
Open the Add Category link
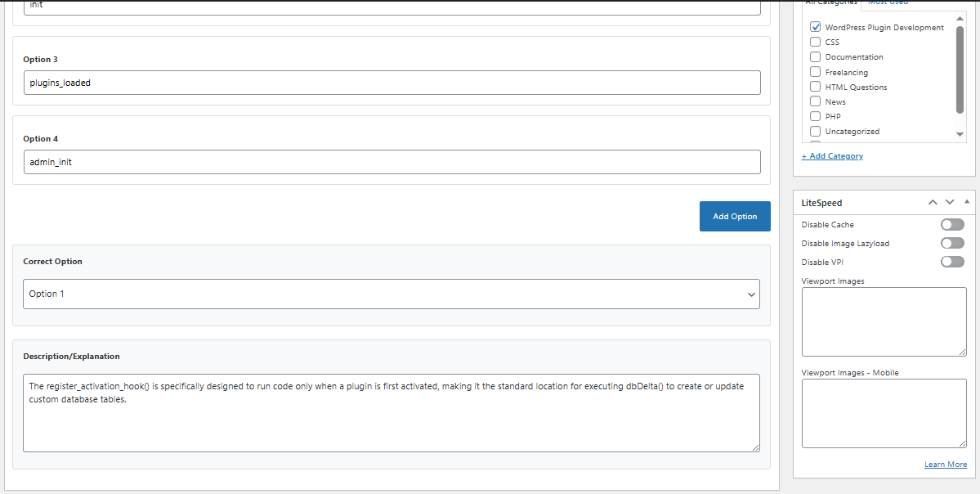pos(832,155)
